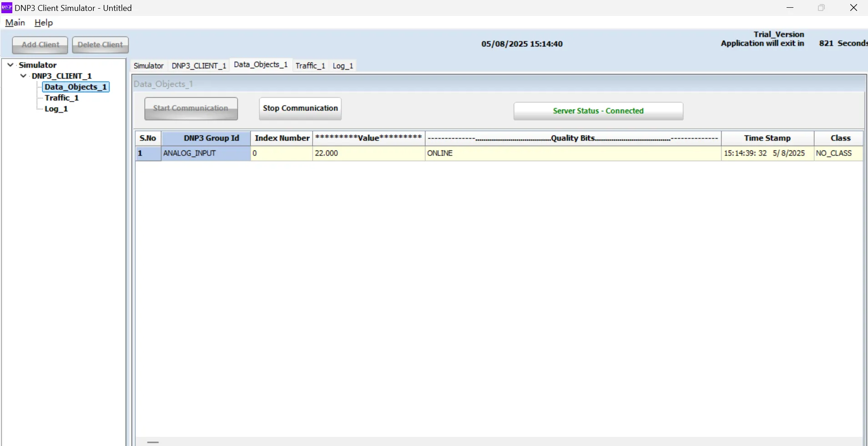Click the Start Communication button
This screenshot has height=446, width=868.
[x=191, y=109]
